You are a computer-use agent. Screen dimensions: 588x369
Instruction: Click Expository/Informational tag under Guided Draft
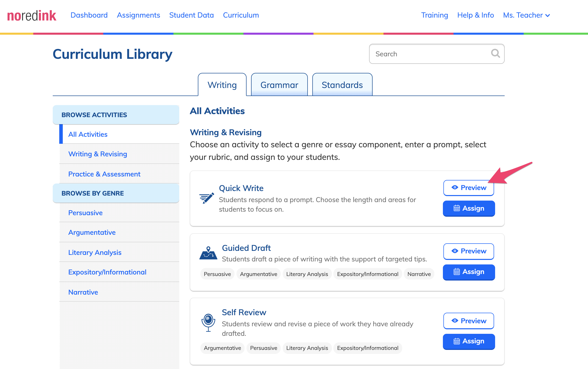point(368,274)
